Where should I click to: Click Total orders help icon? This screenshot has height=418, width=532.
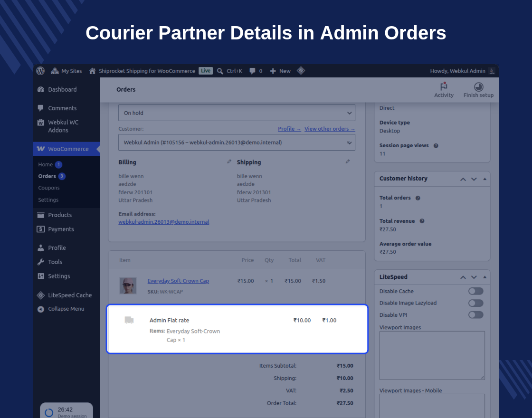coord(418,198)
